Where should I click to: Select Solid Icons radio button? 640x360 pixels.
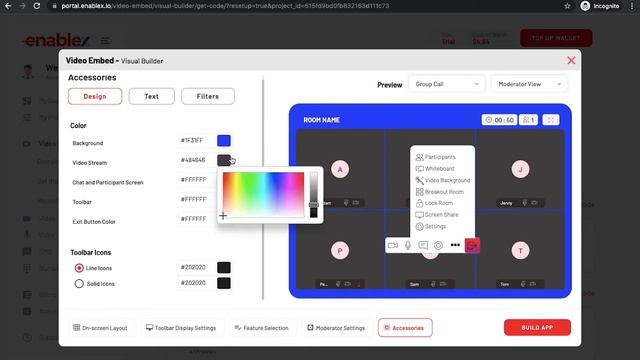coord(79,284)
